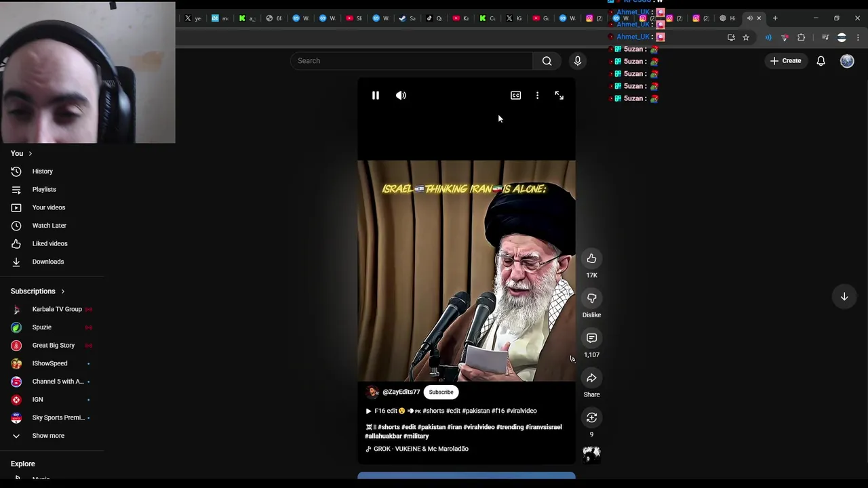The width and height of the screenshot is (868, 488).
Task: Switch to the tab labeled Hi
Action: pos(728,18)
